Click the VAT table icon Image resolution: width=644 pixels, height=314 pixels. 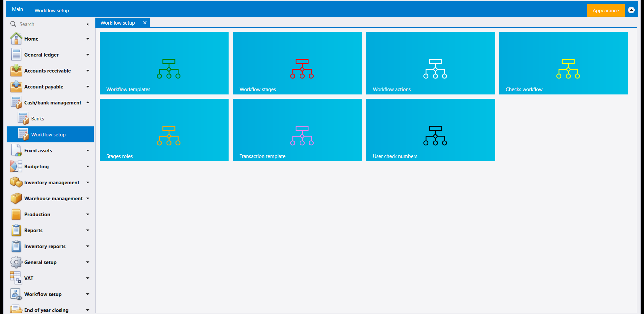click(x=16, y=278)
